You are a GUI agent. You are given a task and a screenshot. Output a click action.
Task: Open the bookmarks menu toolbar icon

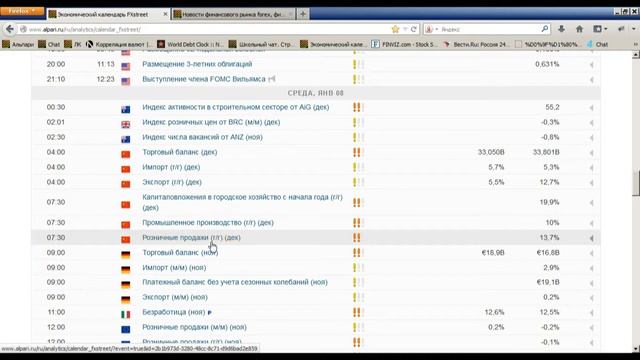600,29
